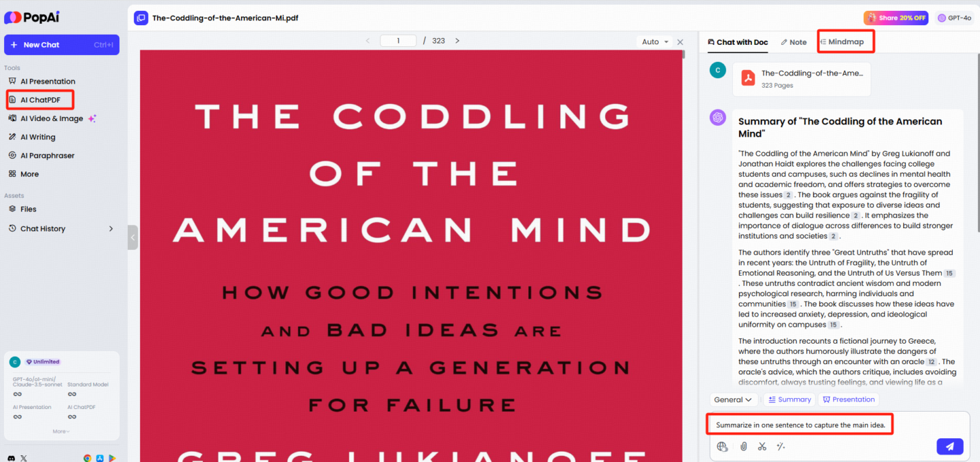Expand More in the usage card
This screenshot has width=980, height=462.
[x=61, y=431]
